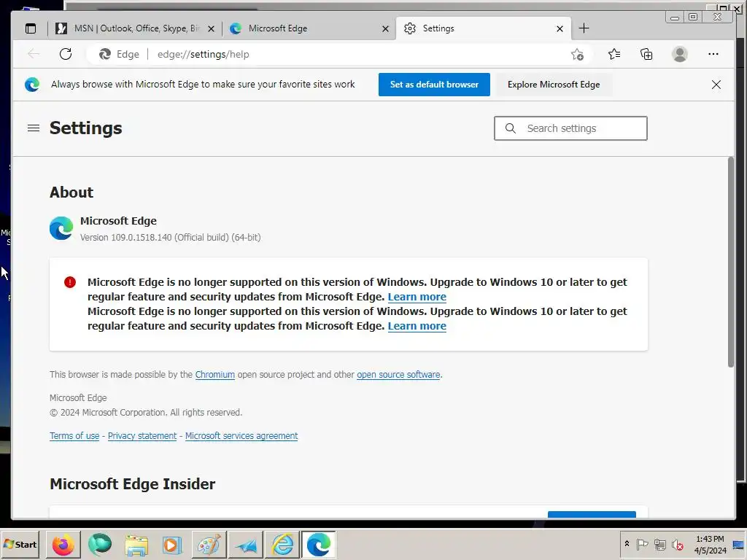Image resolution: width=747 pixels, height=560 pixels.
Task: Click the Microsoft Edge taskbar icon
Action: point(319,545)
